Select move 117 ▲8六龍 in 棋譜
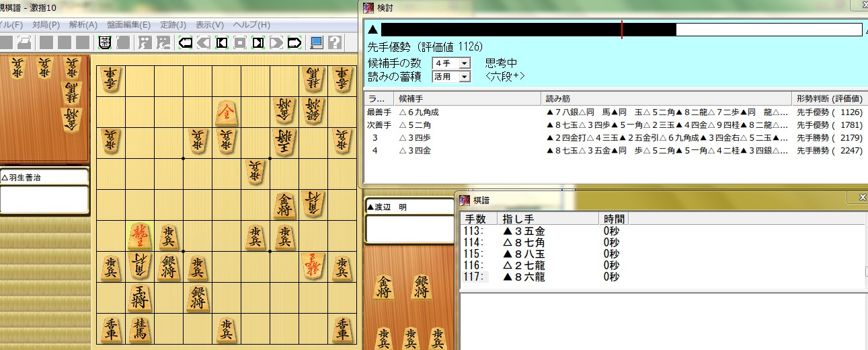868x350 pixels. [662, 277]
